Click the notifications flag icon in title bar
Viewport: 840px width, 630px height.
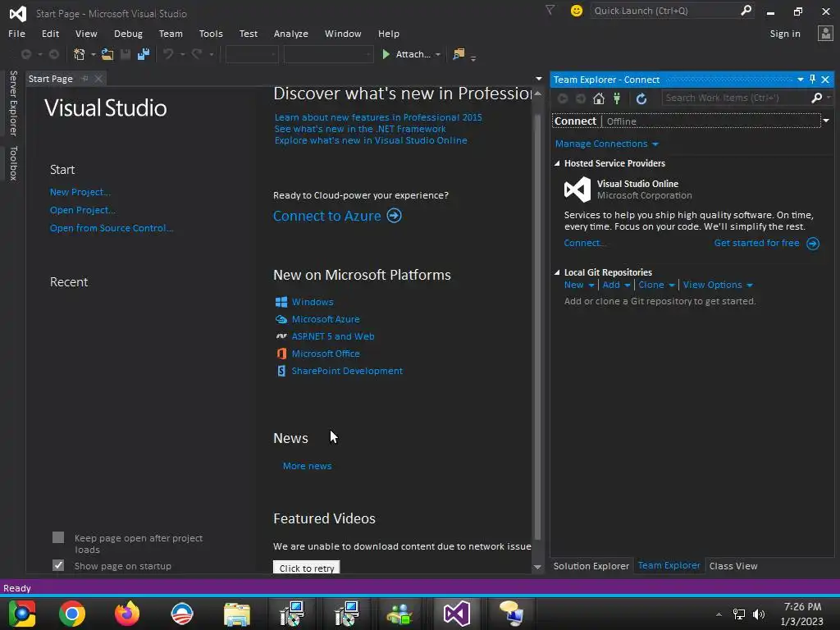(550, 10)
